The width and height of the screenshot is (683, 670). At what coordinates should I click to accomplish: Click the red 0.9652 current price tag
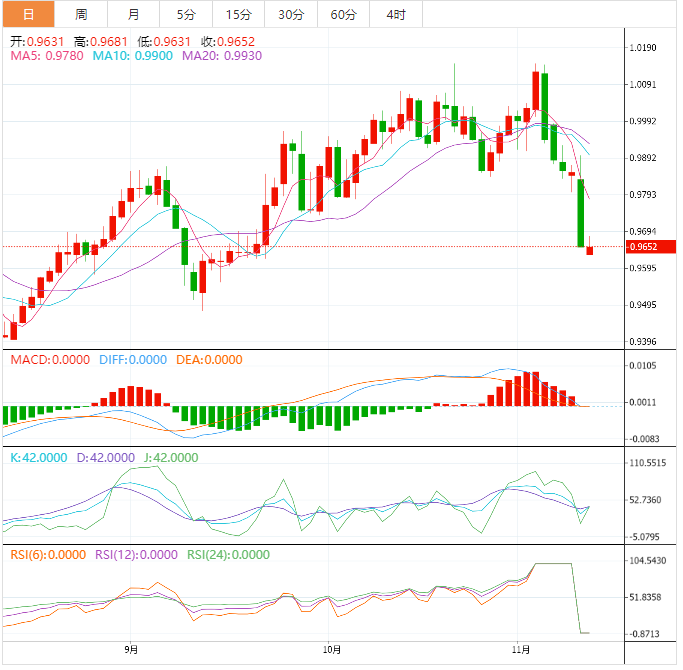tap(651, 247)
